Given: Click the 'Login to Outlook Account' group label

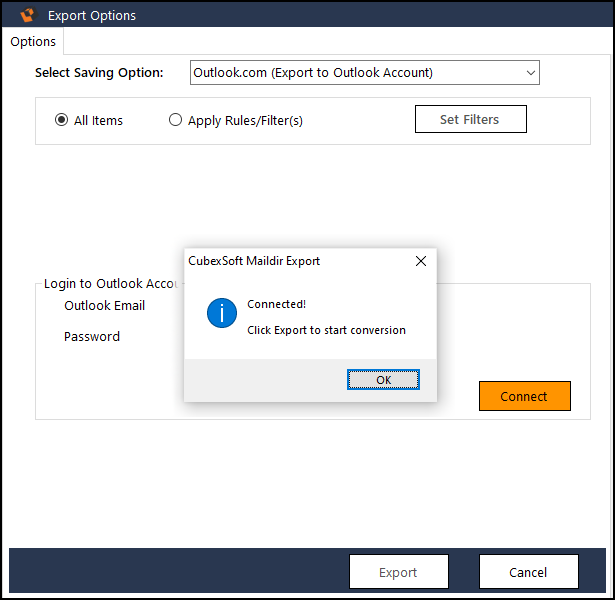Looking at the screenshot, I should [111, 284].
